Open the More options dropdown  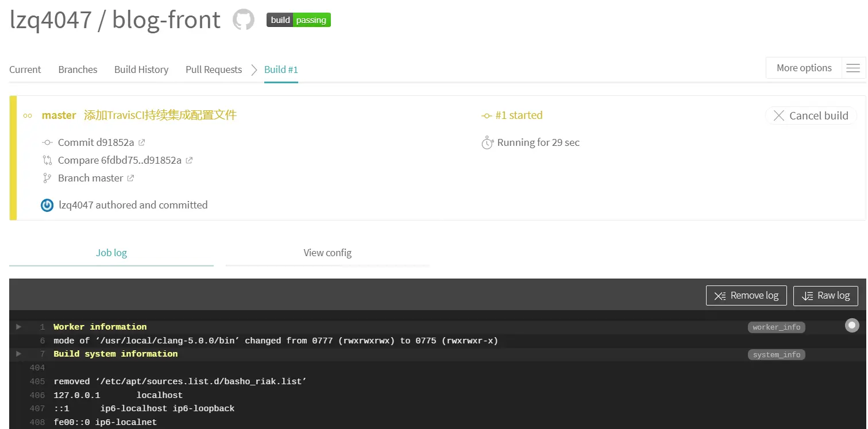[804, 68]
